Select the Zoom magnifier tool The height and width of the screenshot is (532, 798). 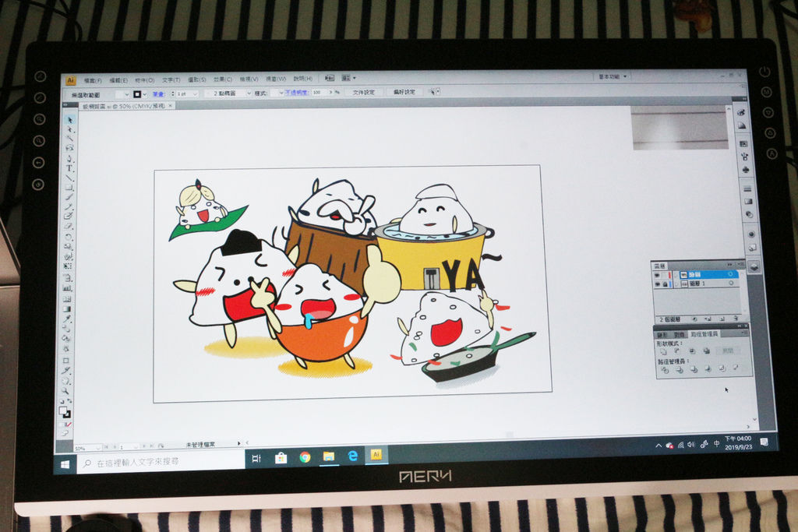pyautogui.click(x=65, y=390)
